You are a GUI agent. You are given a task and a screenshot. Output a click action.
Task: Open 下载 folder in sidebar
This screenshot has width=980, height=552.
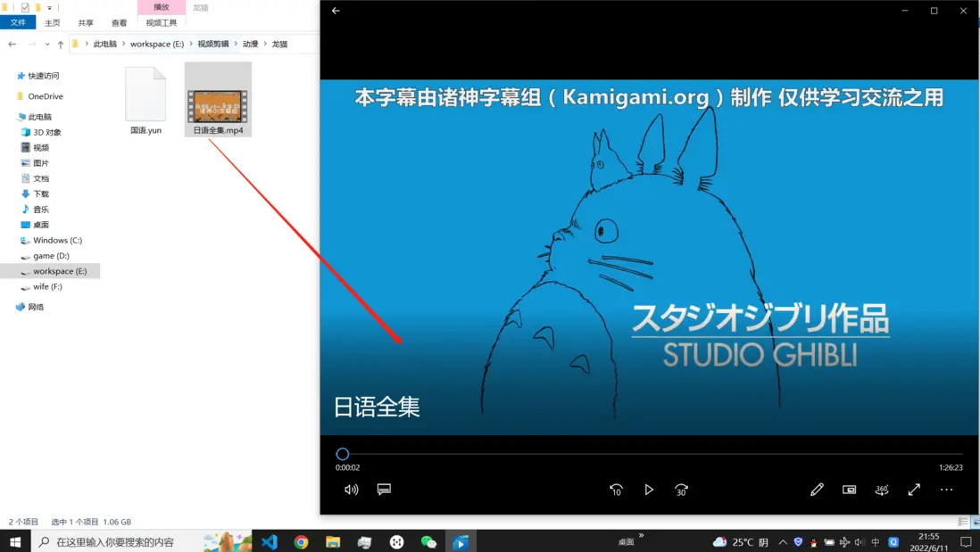coord(41,194)
